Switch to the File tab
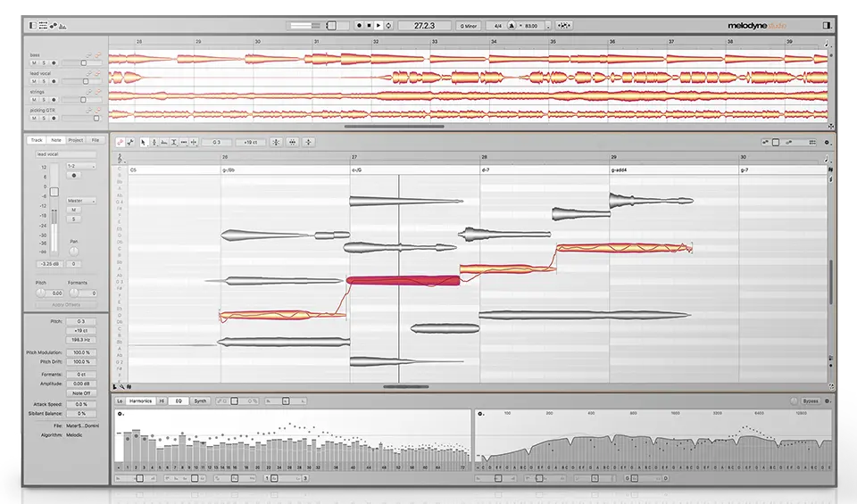This screenshot has height=504, width=857. 96,140
